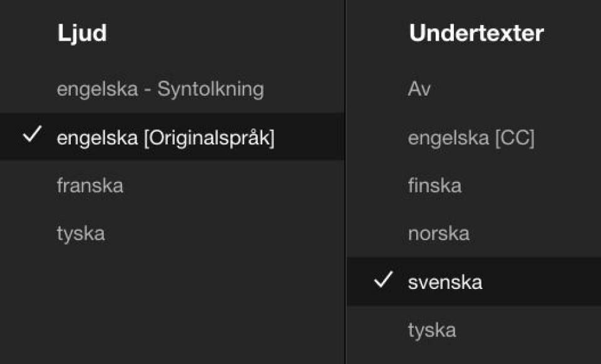Enable engelska [CC] subtitles
The width and height of the screenshot is (601, 364).
tap(471, 138)
